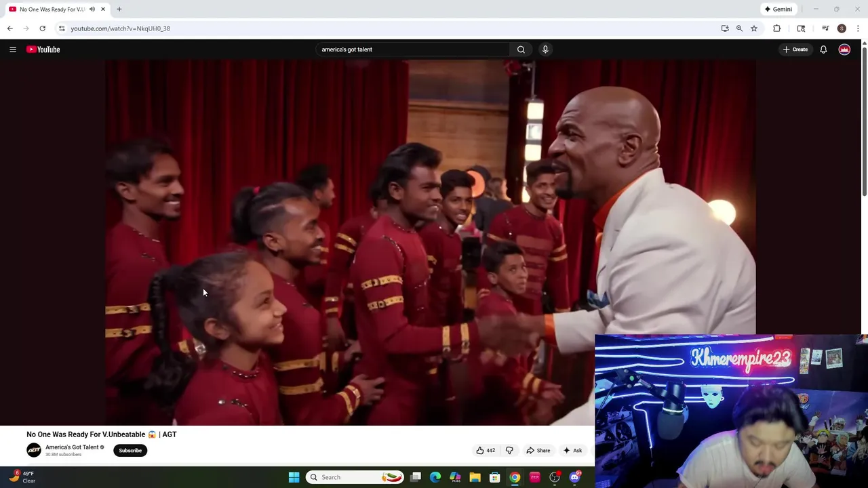Focus the address bar URL
Viewport: 868px width, 488px height.
[x=120, y=28]
